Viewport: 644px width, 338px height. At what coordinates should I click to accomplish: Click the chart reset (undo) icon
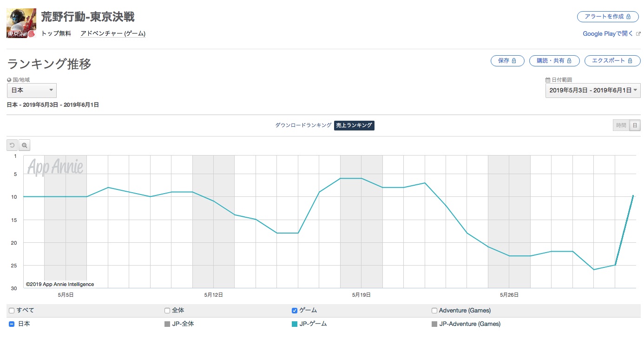click(x=13, y=145)
